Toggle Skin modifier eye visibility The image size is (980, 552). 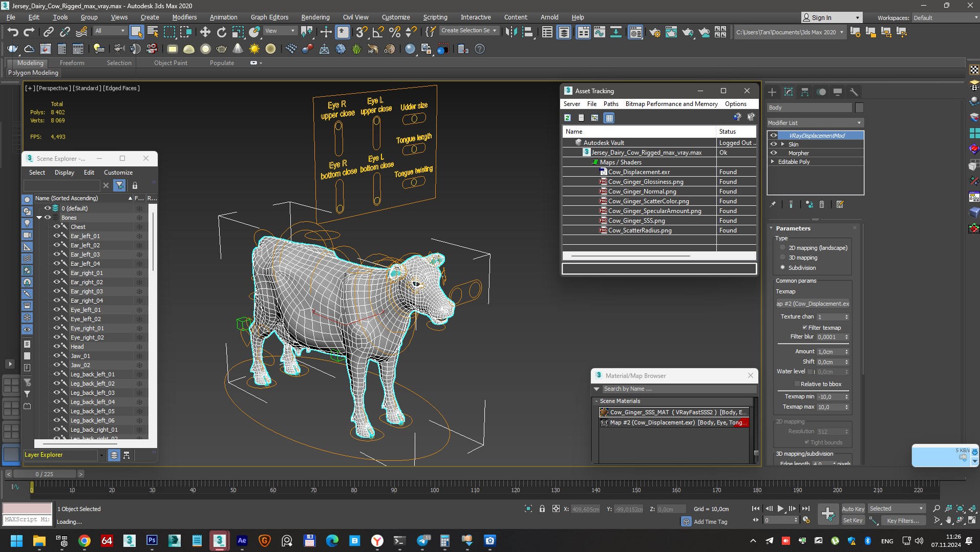[773, 144]
